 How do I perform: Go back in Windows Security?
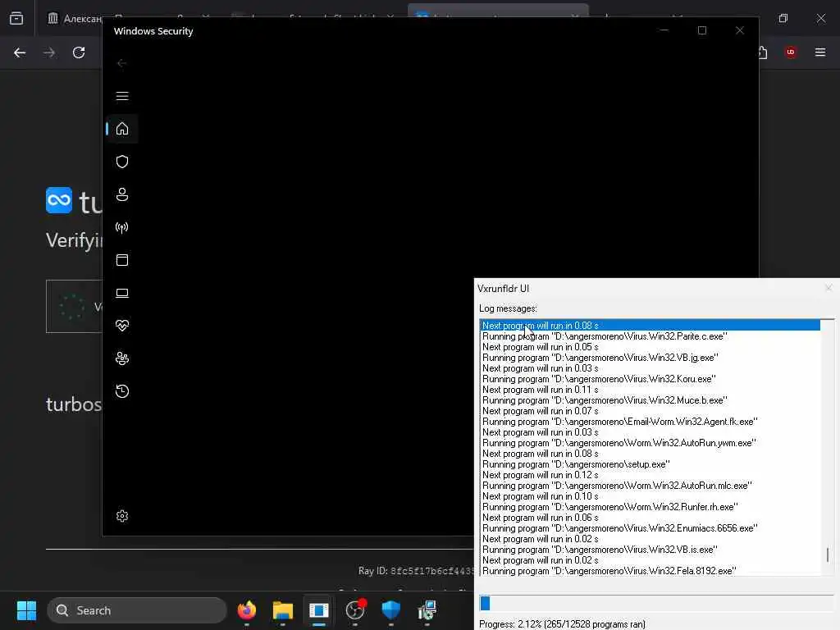(x=122, y=63)
